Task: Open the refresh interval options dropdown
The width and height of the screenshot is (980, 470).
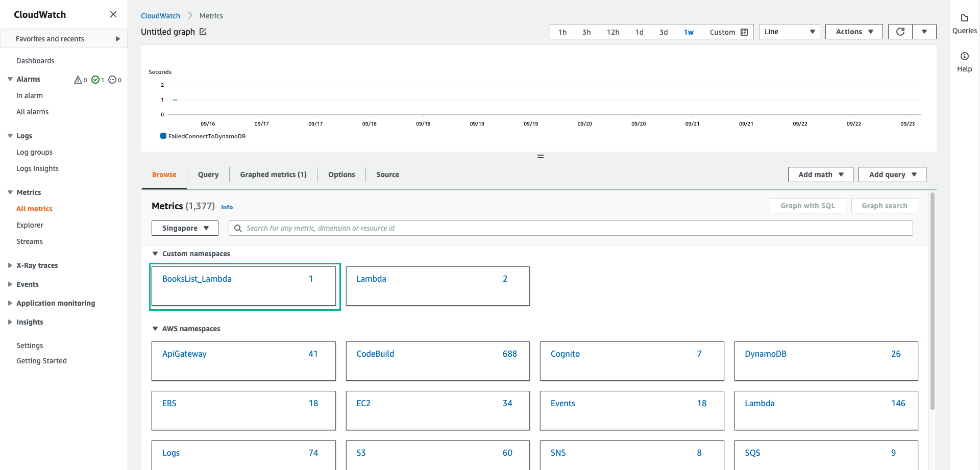Action: coord(924,32)
